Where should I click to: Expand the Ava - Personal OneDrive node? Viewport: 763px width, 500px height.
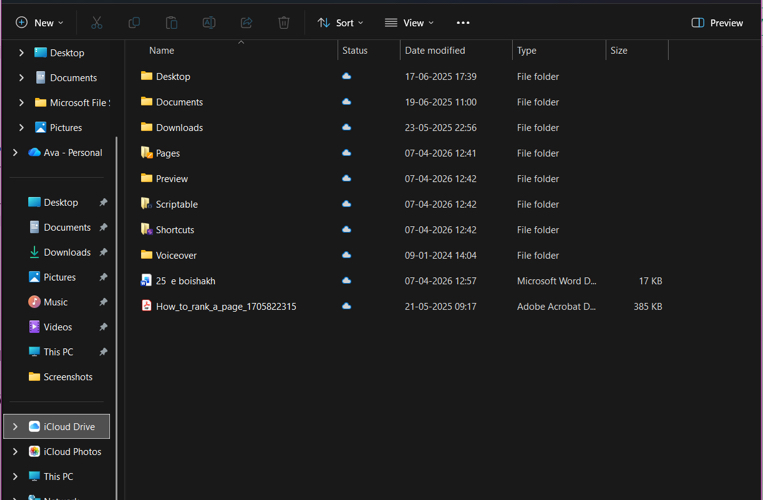(x=15, y=153)
